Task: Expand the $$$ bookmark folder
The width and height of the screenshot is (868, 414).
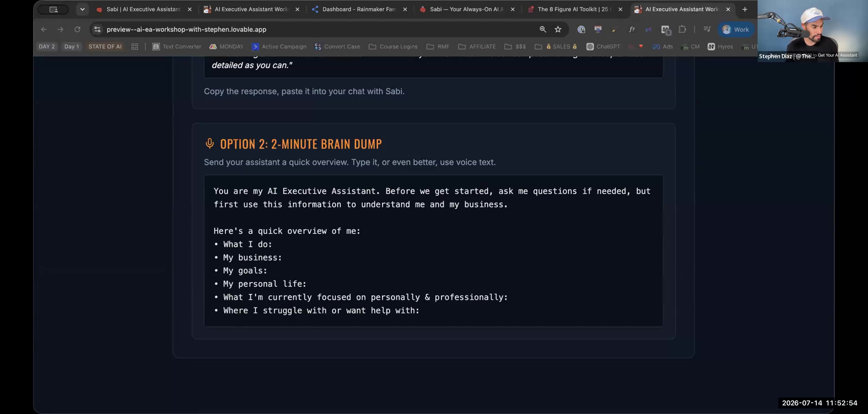Action: pos(515,47)
